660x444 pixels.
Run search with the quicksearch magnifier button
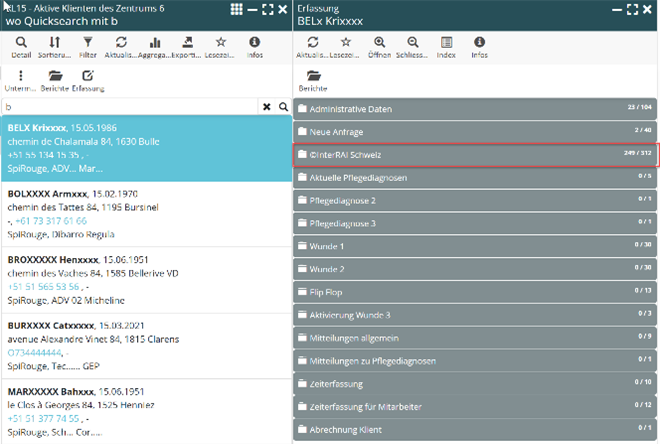pos(283,106)
